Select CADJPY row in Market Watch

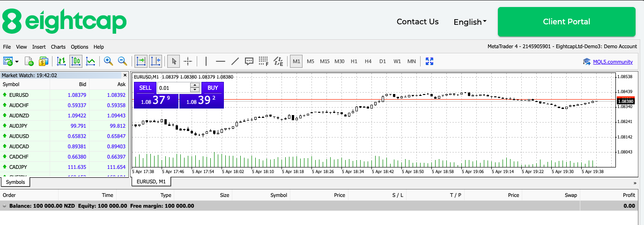tap(64, 167)
